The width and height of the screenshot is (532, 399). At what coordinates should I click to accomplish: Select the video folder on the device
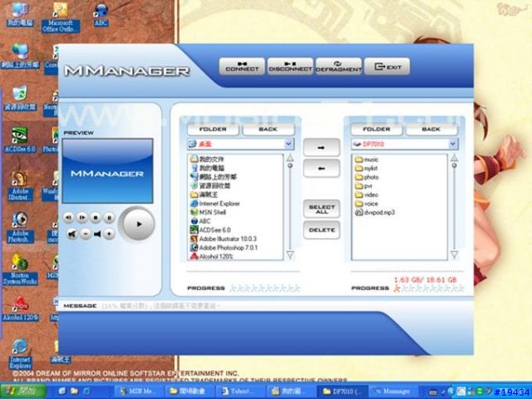tap(367, 195)
